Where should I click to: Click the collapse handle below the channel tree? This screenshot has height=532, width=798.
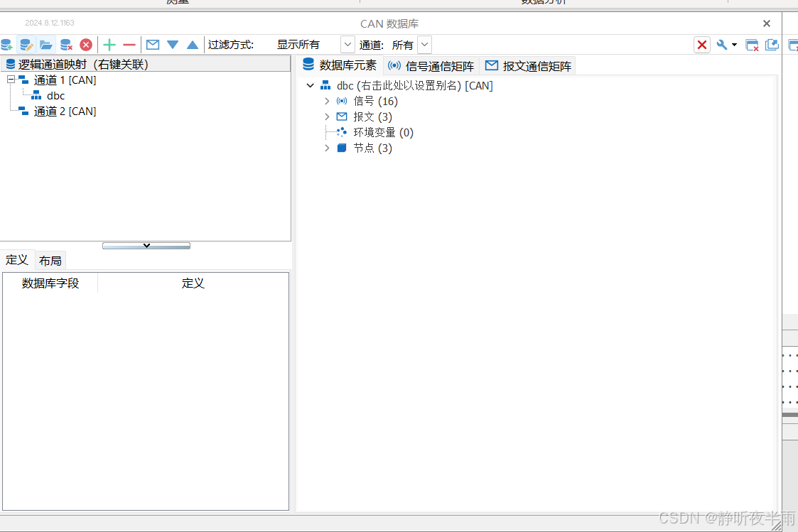coord(146,246)
